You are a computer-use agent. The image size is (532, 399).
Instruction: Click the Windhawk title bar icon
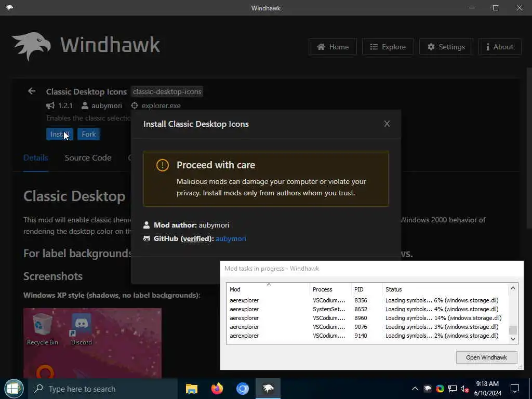[9, 7]
